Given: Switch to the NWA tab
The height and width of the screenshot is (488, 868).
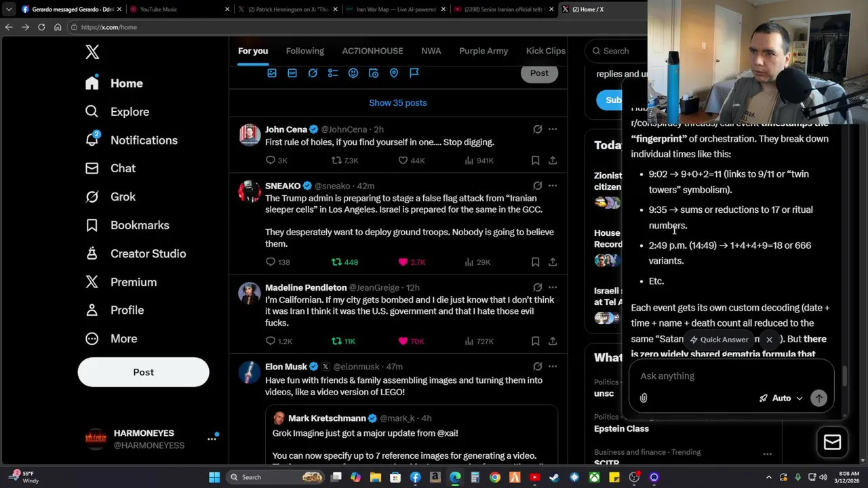Looking at the screenshot, I should click(431, 51).
